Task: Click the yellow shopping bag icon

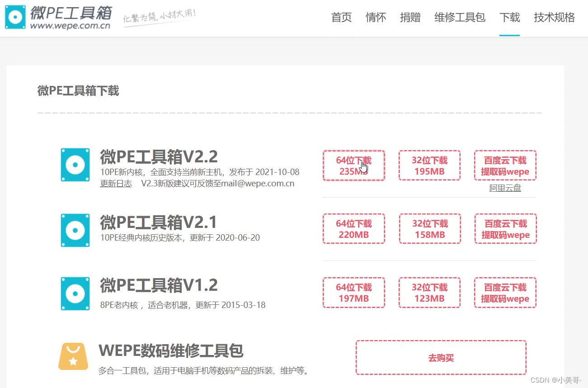Action: coord(73,356)
